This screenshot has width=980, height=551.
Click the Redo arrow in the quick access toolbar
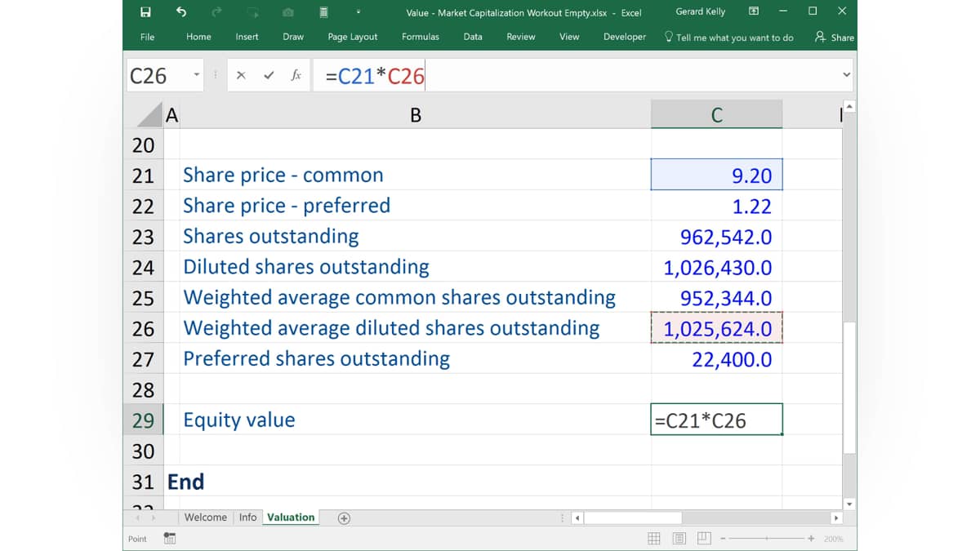coord(216,11)
